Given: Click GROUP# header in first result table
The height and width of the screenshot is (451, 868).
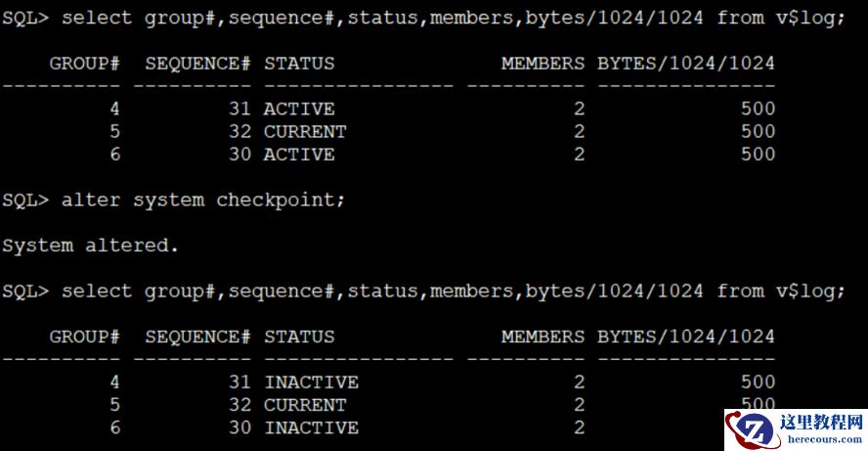Looking at the screenshot, I should click(84, 64).
